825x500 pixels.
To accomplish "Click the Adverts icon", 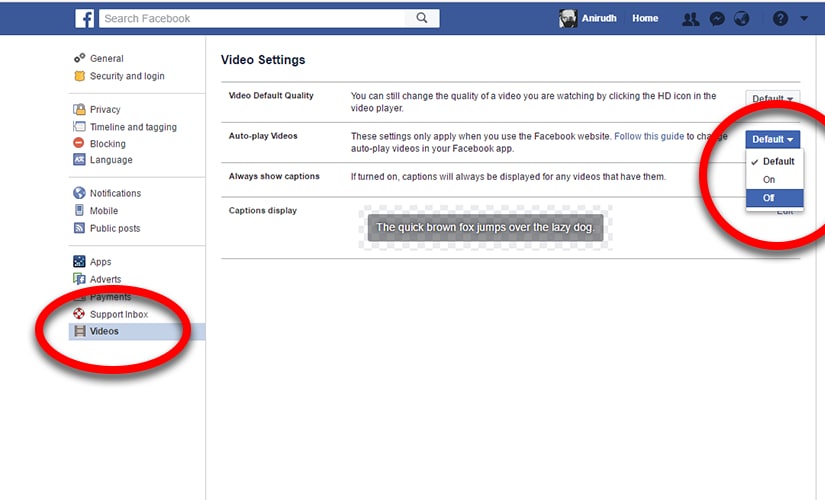I will [x=79, y=278].
